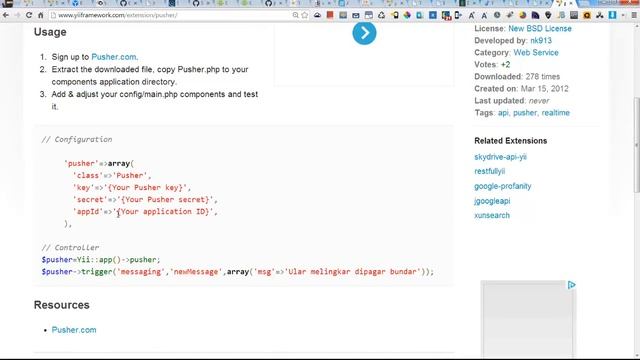This screenshot has width=640, height=360.
Task: Bookmark this page with the star icon
Action: (x=304, y=16)
